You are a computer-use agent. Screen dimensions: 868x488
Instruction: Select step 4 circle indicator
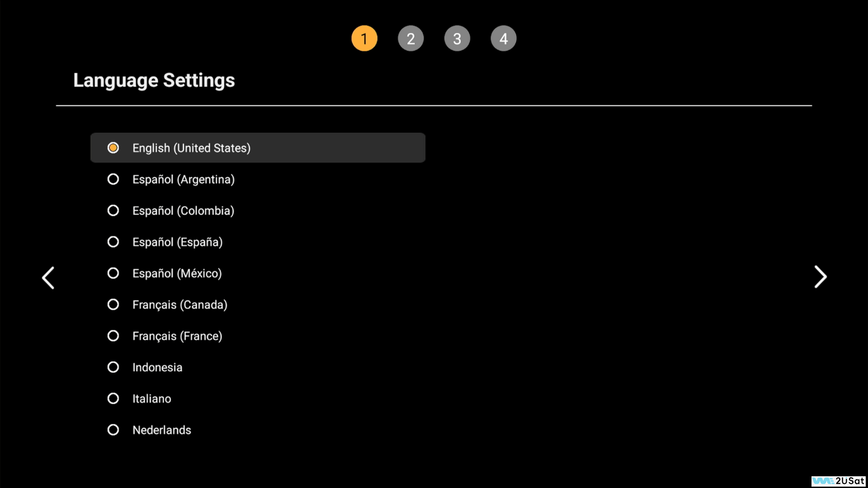click(503, 38)
